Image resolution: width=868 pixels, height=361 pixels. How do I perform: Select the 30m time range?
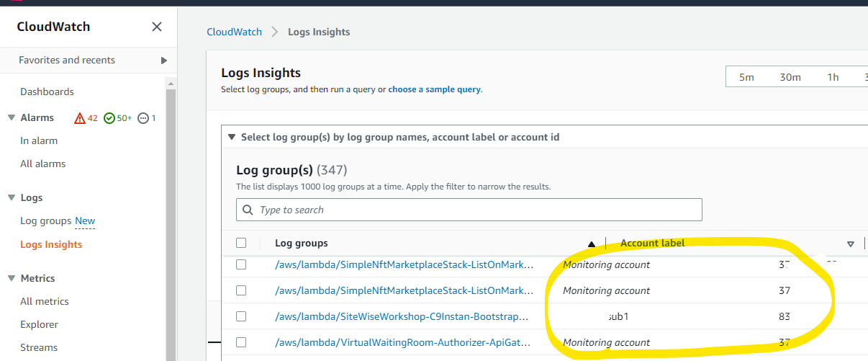pyautogui.click(x=790, y=77)
